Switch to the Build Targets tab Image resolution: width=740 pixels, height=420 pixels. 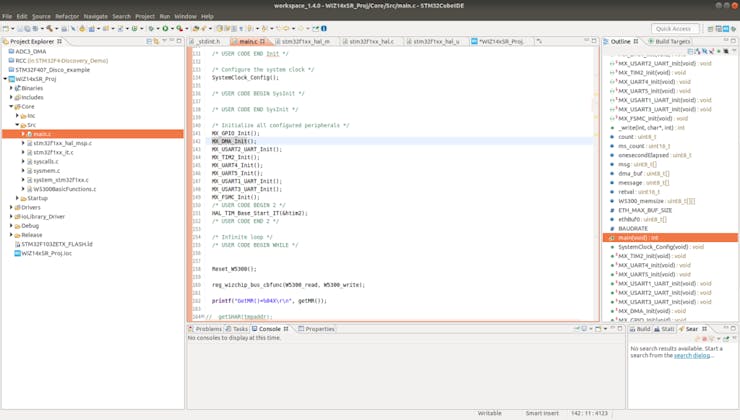pos(669,42)
